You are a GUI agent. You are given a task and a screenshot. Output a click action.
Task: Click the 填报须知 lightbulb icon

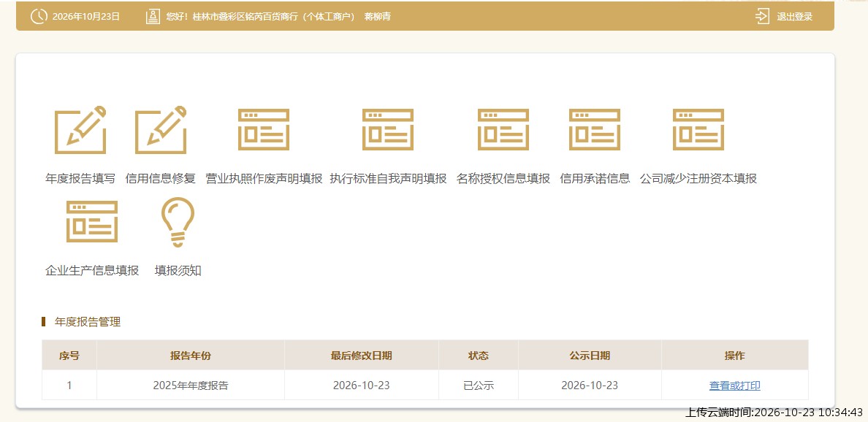[x=178, y=222]
